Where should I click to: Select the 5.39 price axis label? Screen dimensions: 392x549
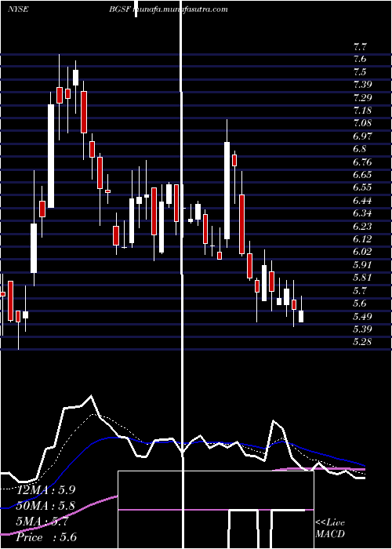362,329
